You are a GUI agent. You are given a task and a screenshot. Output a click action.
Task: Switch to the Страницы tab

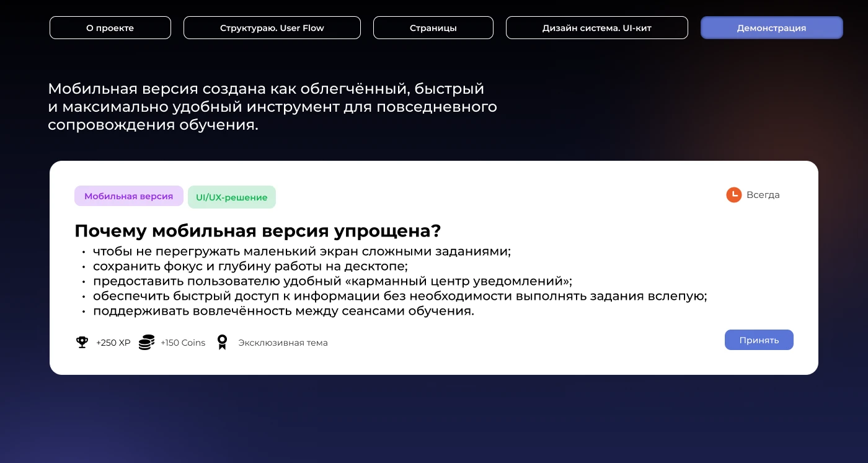[x=433, y=27]
